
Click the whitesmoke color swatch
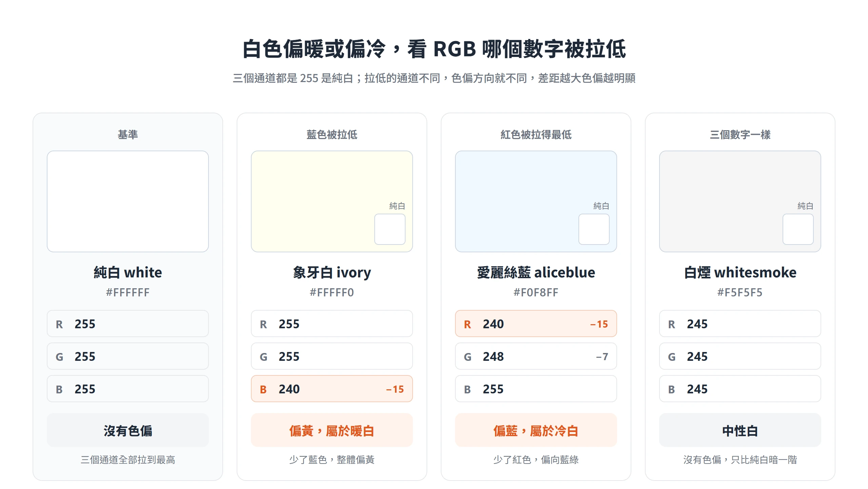pyautogui.click(x=740, y=201)
